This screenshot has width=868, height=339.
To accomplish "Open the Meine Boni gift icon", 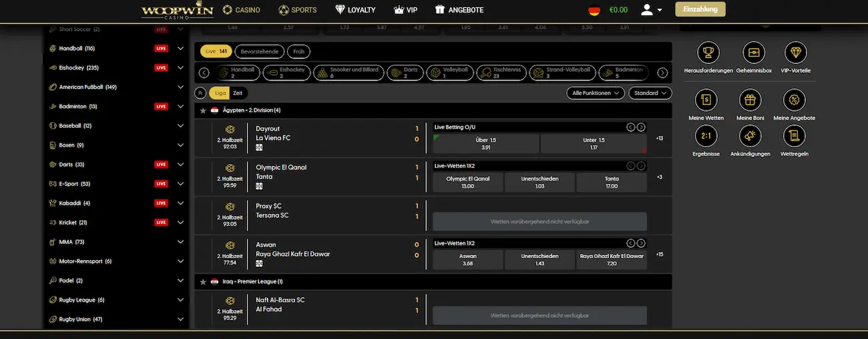I will pos(750,100).
